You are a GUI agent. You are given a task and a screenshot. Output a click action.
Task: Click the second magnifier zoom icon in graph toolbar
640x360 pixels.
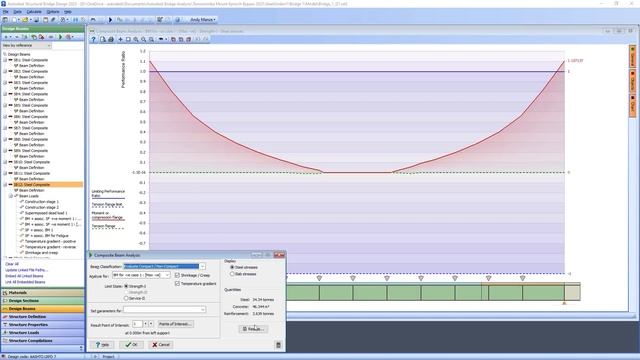(x=143, y=40)
